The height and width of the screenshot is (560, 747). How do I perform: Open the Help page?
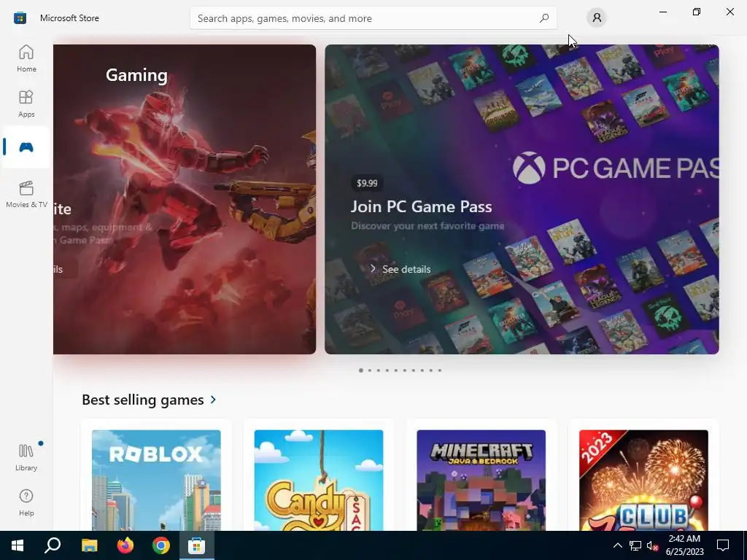point(26,502)
